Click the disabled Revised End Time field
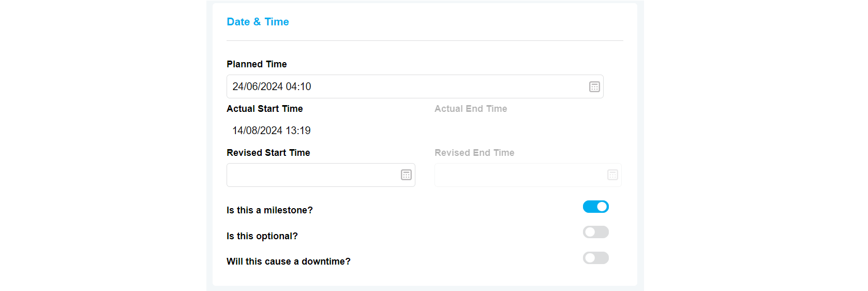This screenshot has height=291, width=868. (x=517, y=175)
